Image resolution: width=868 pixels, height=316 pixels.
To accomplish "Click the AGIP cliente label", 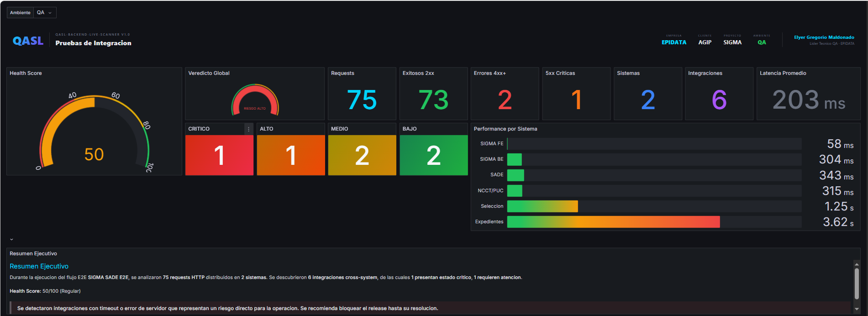I will point(705,42).
